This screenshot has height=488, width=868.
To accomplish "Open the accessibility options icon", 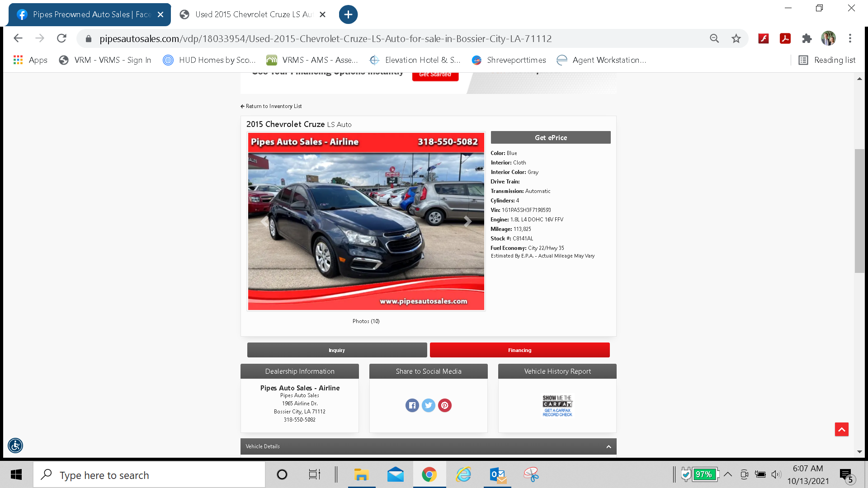I will pyautogui.click(x=15, y=446).
